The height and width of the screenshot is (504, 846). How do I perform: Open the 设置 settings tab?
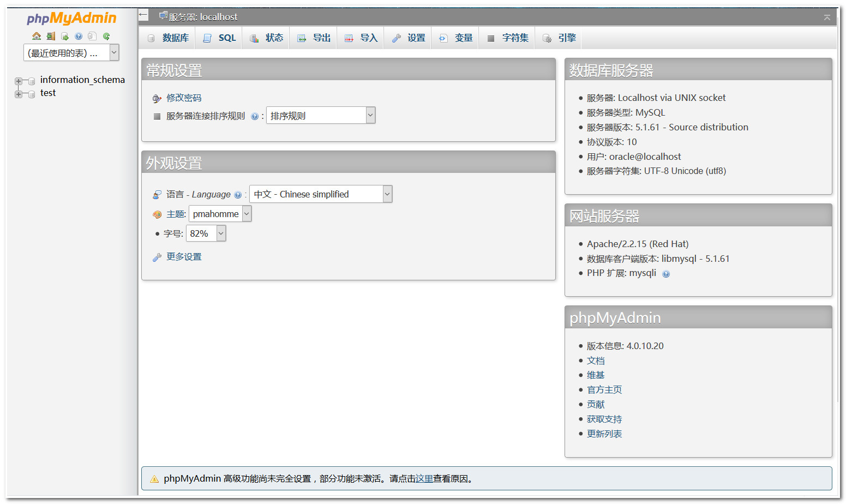[x=408, y=38]
